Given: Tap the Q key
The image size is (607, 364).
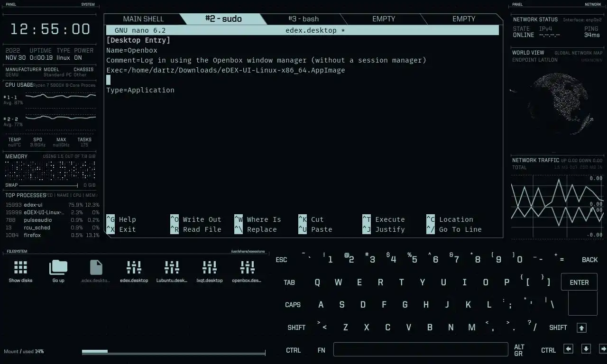Looking at the screenshot, I should tap(317, 282).
